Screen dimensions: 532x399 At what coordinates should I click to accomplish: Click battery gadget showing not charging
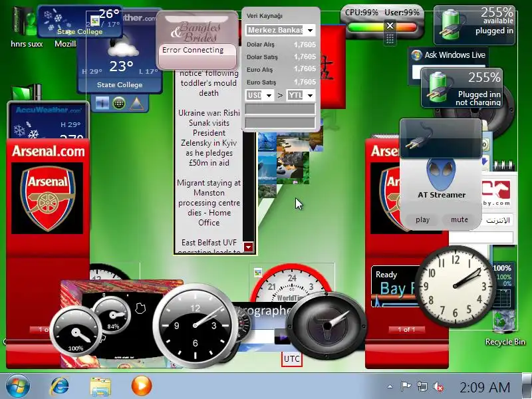(x=462, y=88)
